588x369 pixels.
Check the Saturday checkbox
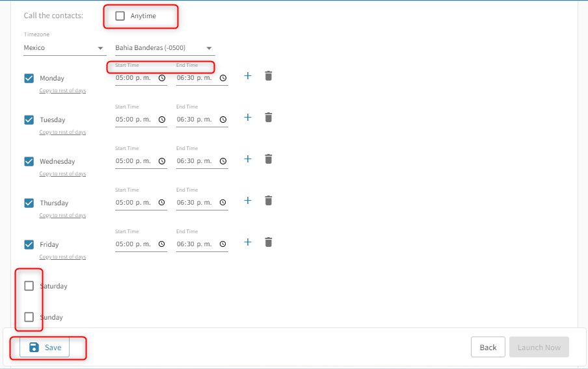tap(29, 286)
